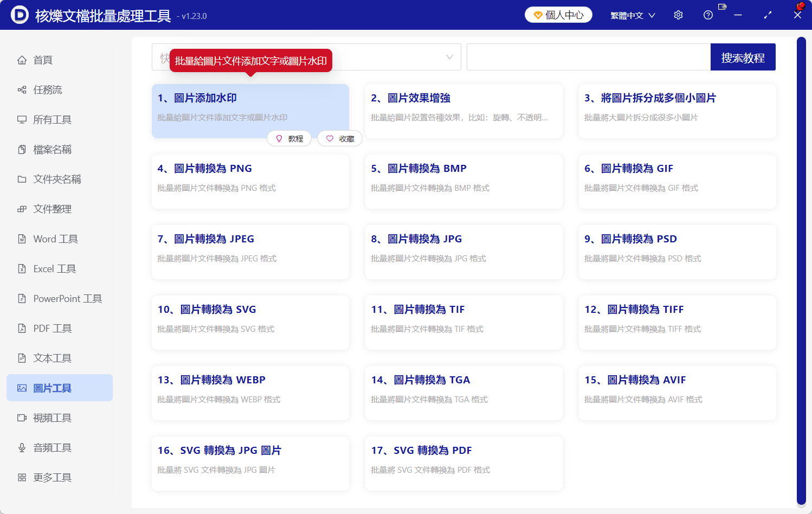
Task: Open the 圖片轉換為 BMP card
Action: pyautogui.click(x=464, y=182)
